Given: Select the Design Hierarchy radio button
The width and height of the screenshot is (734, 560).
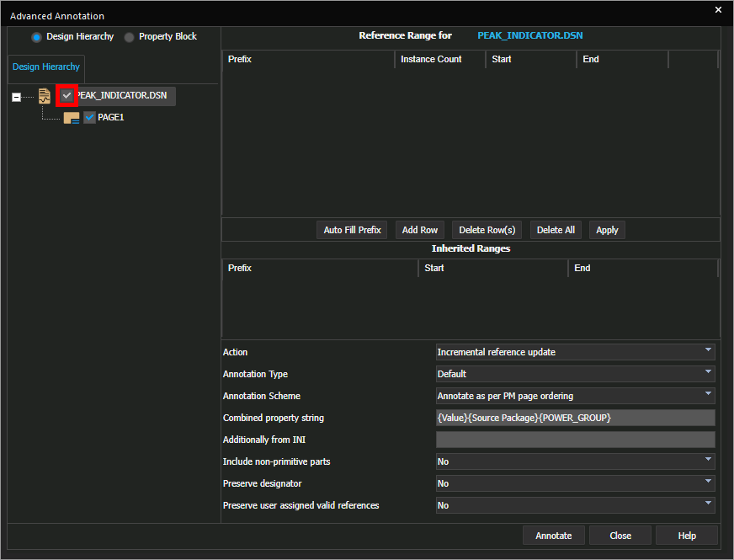Looking at the screenshot, I should pos(37,37).
